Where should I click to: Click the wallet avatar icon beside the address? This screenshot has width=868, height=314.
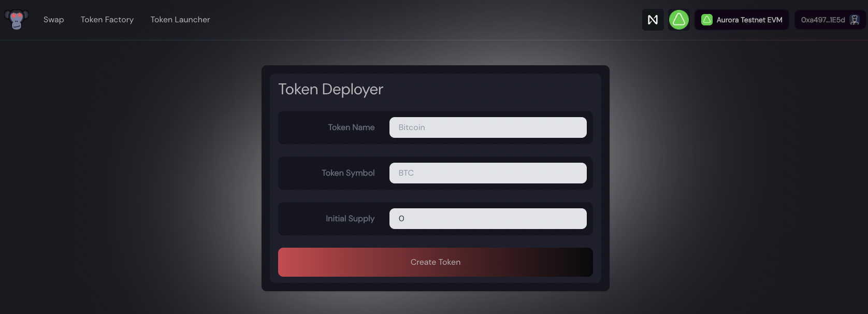click(x=855, y=20)
